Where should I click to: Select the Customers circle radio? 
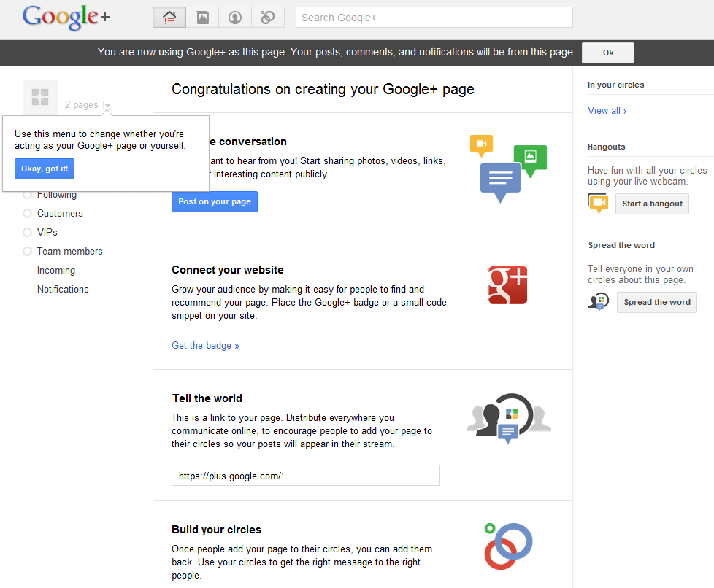(x=28, y=214)
